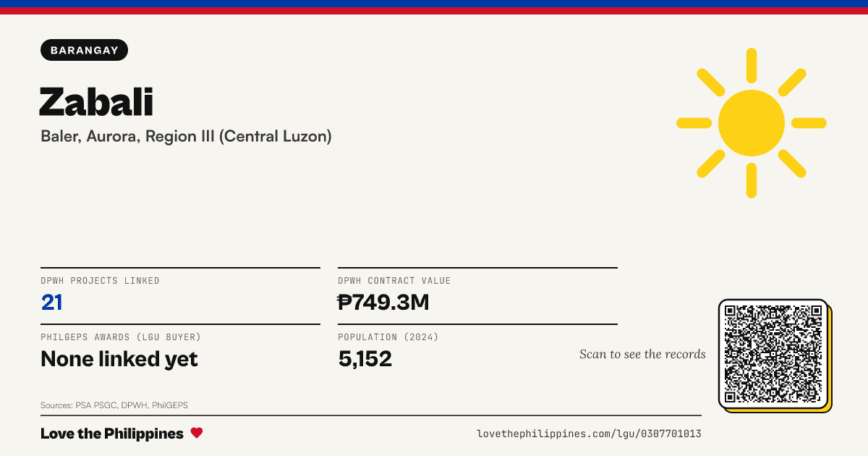
Task: Click the blue and red flag stripe
Action: click(x=434, y=7)
